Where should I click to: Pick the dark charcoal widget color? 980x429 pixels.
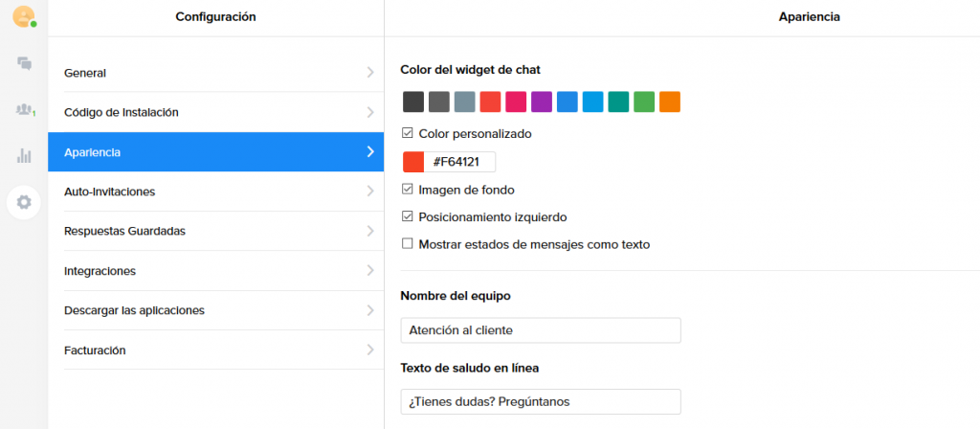[x=413, y=102]
